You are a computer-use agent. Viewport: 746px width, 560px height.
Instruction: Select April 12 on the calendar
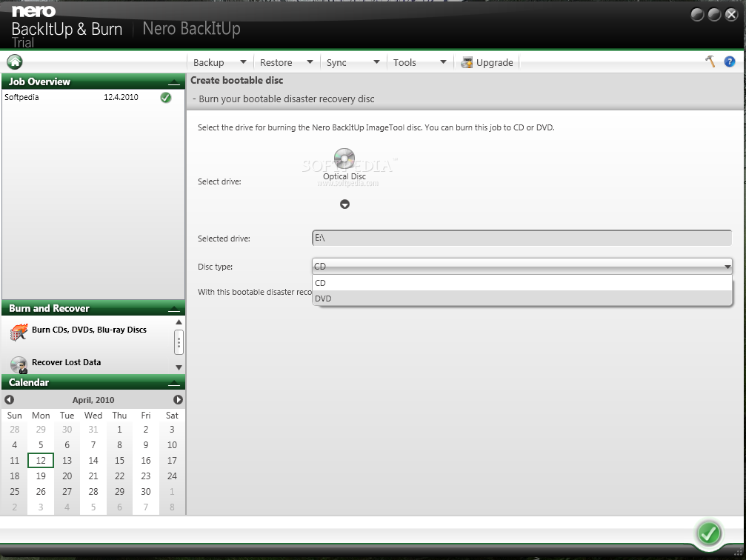coord(41,461)
